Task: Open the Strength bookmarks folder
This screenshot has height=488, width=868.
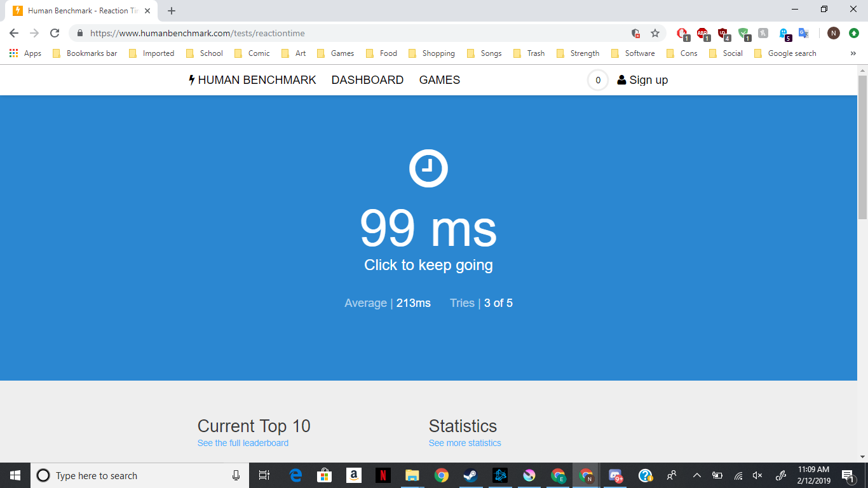Action: click(x=578, y=53)
